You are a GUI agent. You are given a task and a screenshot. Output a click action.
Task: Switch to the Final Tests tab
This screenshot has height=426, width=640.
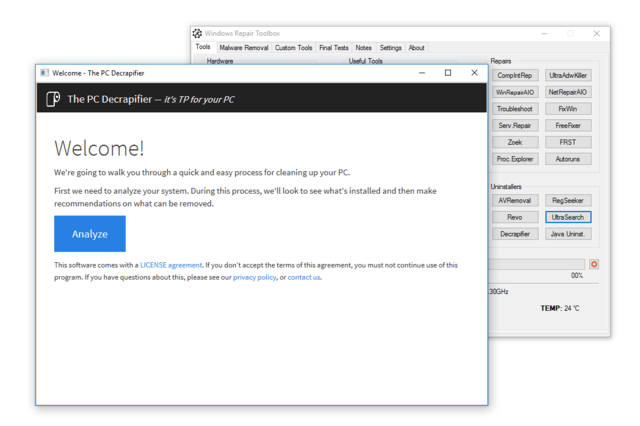[x=333, y=48]
